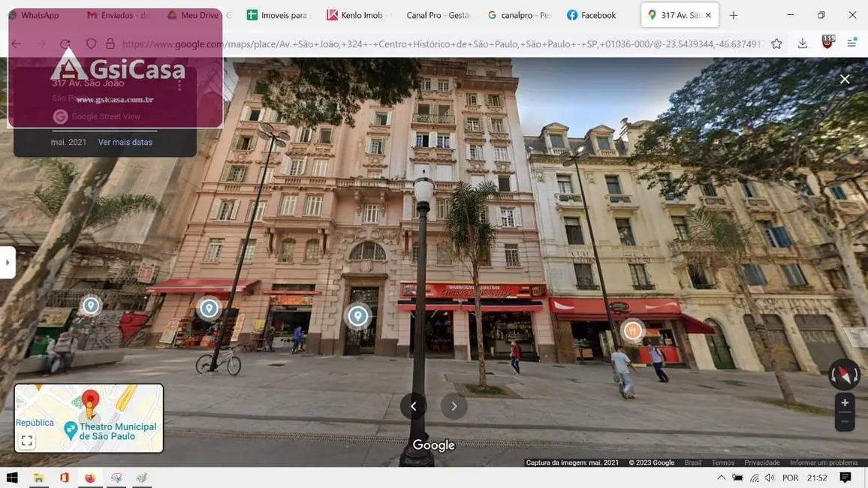This screenshot has height=488, width=868.
Task: Open the Firefox application menu
Action: coord(852,44)
